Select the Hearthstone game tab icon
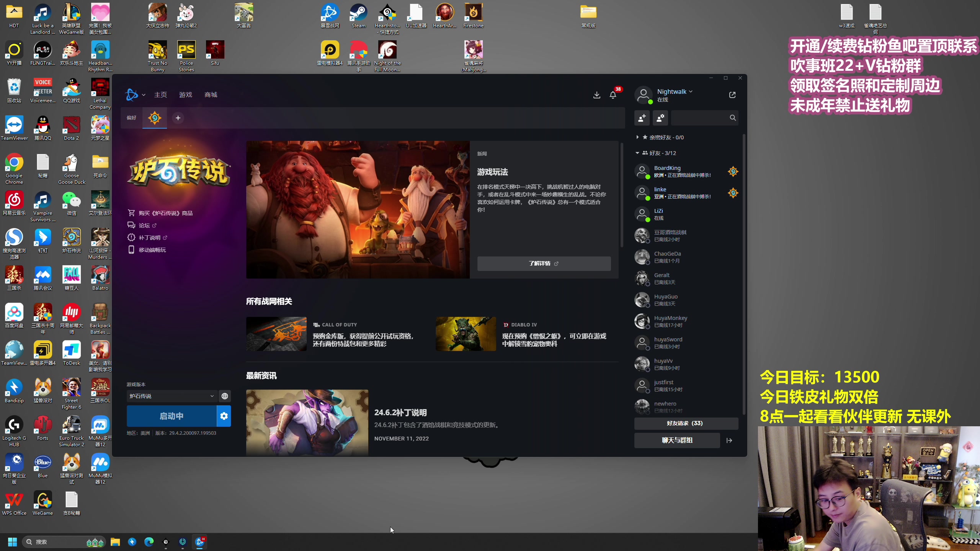The width and height of the screenshot is (980, 551). click(155, 118)
